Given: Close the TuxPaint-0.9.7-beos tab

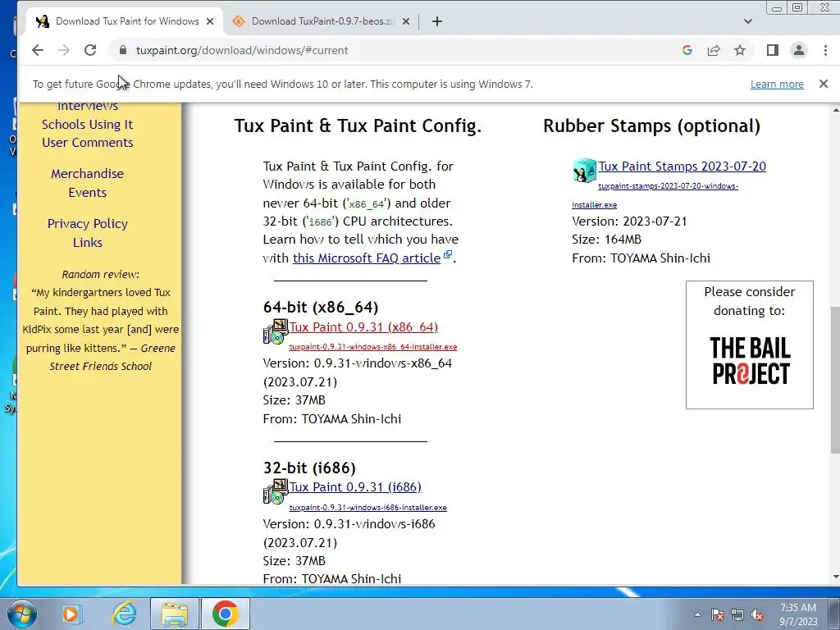Looking at the screenshot, I should coord(406,21).
